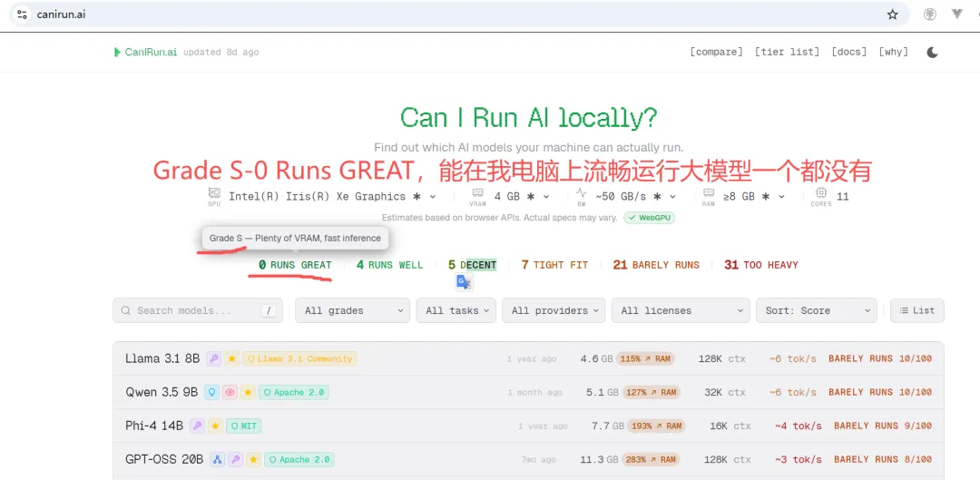Screen dimensions: 980x480
Task: Open the ≥8 GB RAM dropdown
Action: click(x=754, y=196)
